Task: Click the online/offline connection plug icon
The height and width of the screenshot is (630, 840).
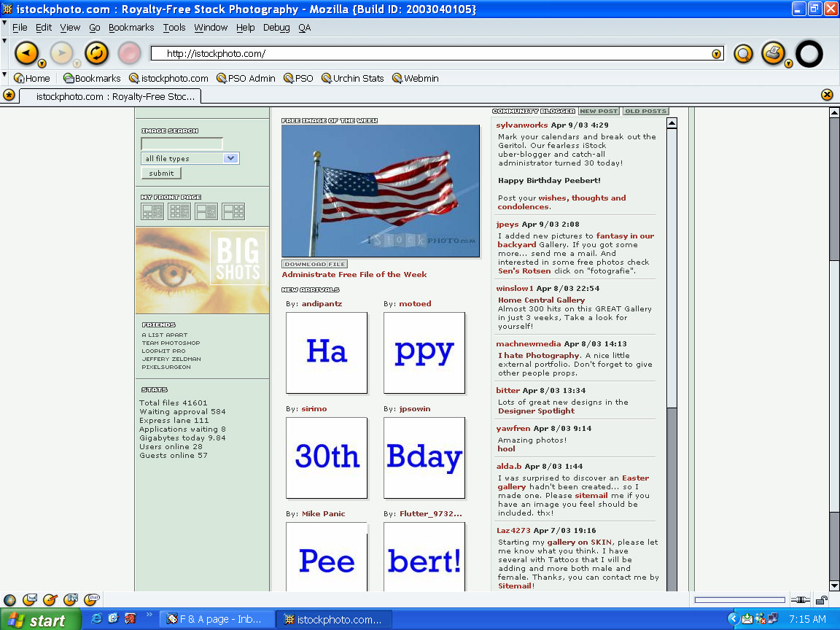Action: pyautogui.click(x=800, y=599)
